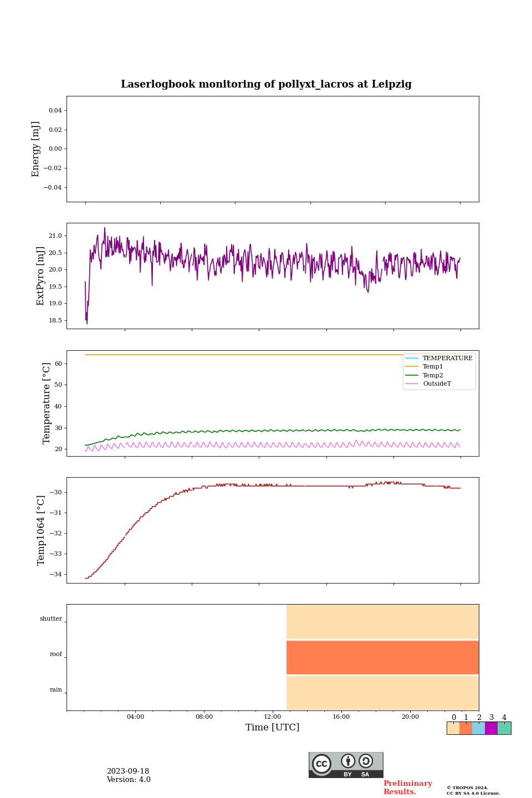532x798 pixels.
Task: Click the Creative Commons BY-SA license badge
Action: click(346, 765)
